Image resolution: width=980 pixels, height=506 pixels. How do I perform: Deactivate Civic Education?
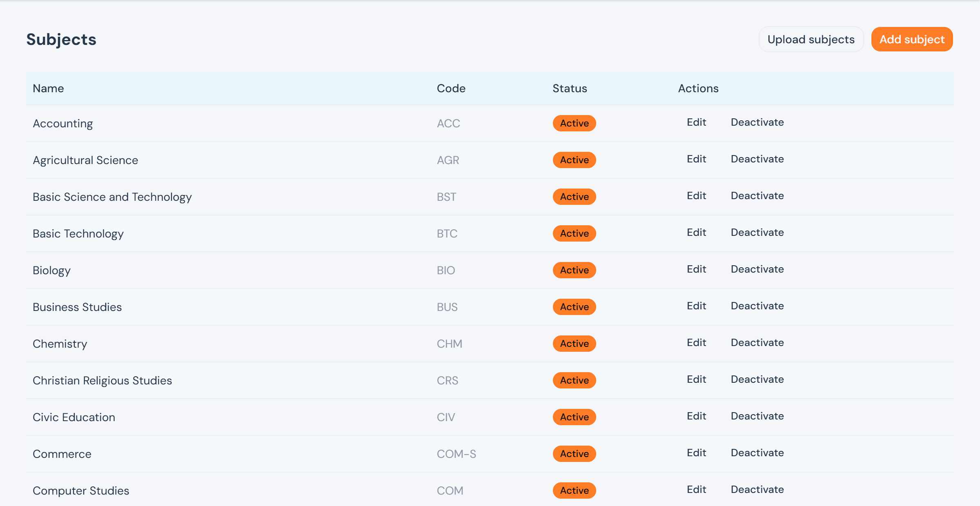pos(757,416)
